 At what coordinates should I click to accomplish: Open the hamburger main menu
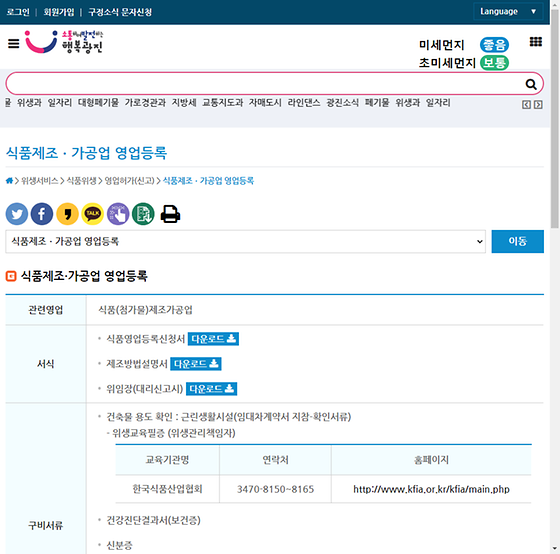point(14,44)
